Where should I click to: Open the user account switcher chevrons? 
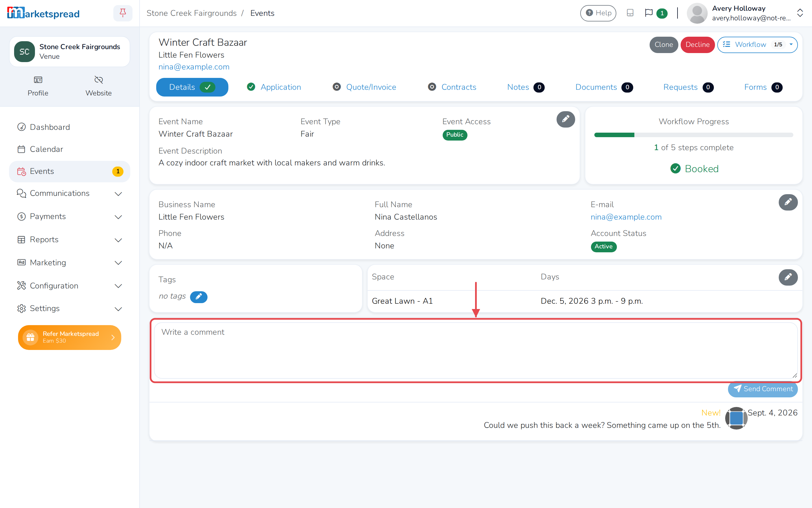800,13
